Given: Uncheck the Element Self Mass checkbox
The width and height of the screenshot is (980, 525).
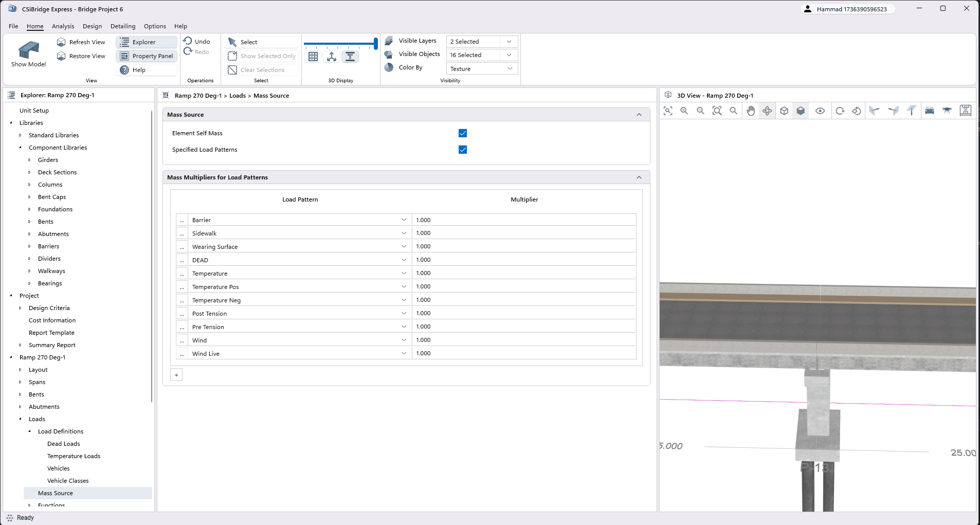Looking at the screenshot, I should 463,133.
